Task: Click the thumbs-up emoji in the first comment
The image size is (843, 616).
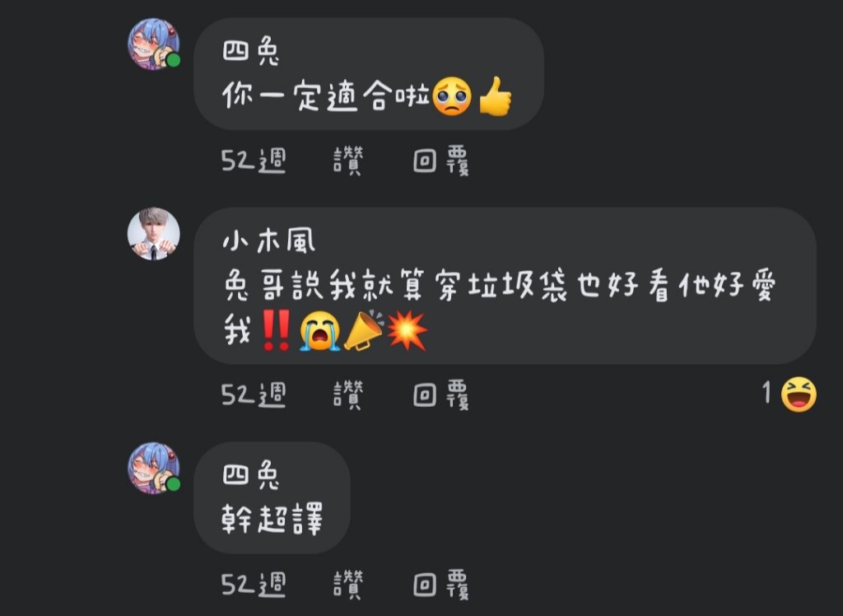Action: click(495, 96)
